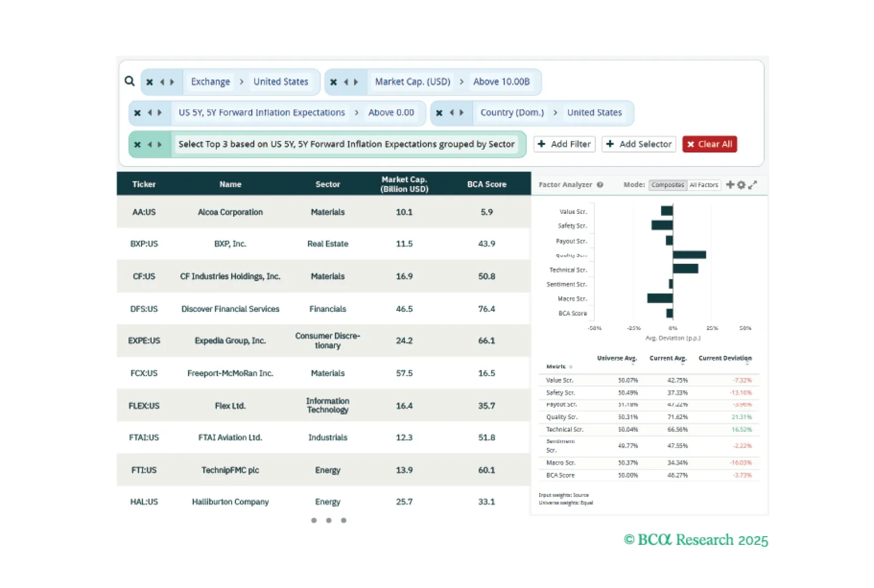
Task: Remove the Market Cap. (USD) filter
Action: [334, 82]
